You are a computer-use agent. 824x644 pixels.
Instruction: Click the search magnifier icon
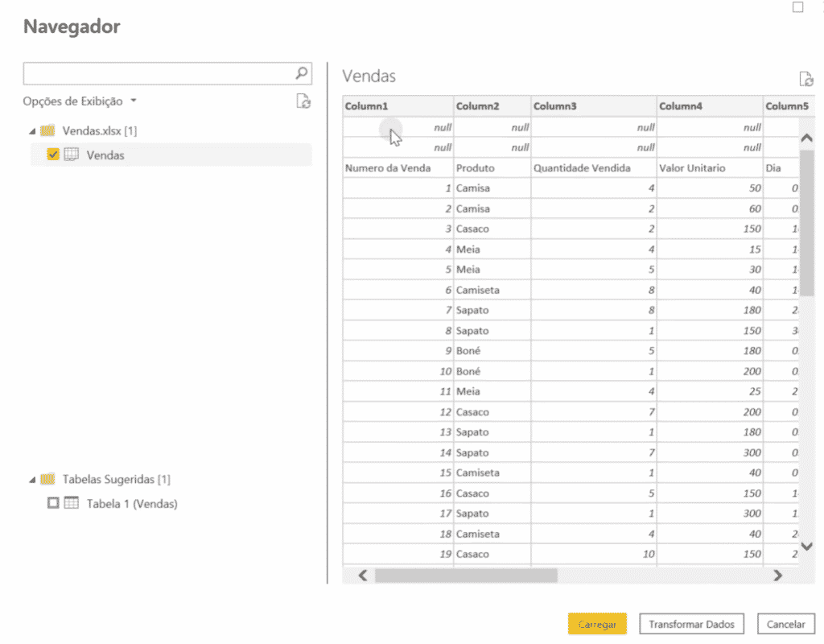coord(302,73)
